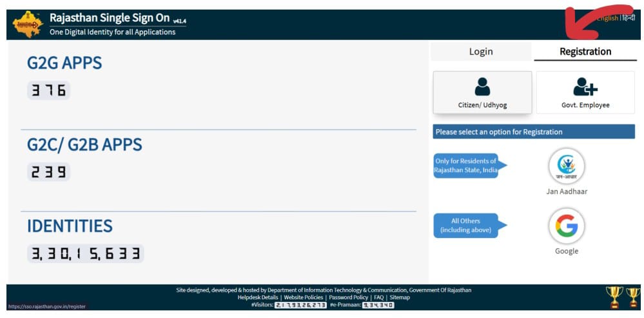Click the Google label text
Image resolution: width=644 pixels, height=318 pixels.
[x=567, y=251]
